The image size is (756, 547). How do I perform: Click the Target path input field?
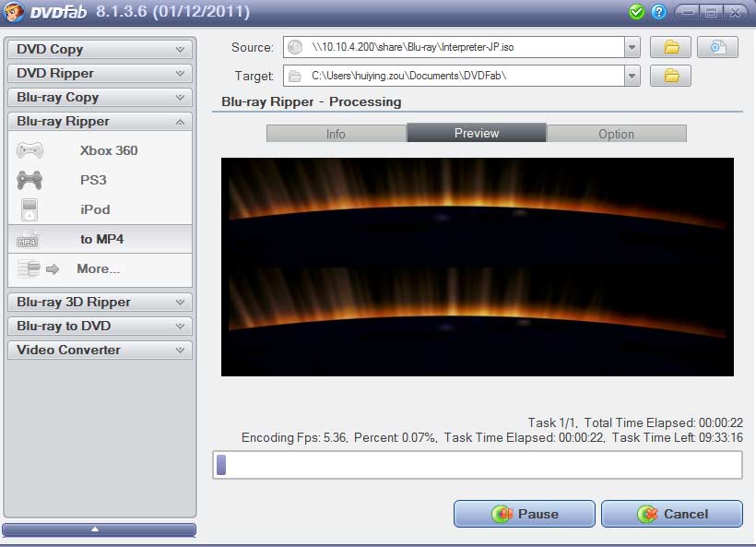461,76
